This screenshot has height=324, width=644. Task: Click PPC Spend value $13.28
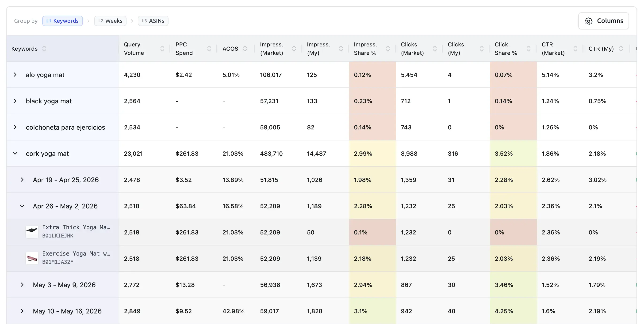coord(185,285)
